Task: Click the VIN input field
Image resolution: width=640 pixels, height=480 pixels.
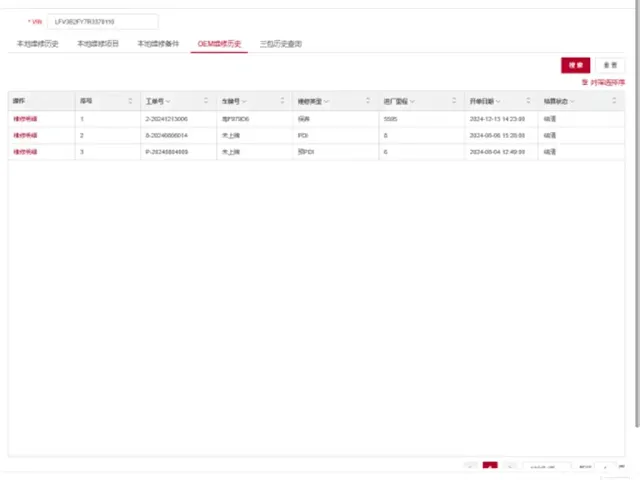Action: pyautogui.click(x=102, y=22)
